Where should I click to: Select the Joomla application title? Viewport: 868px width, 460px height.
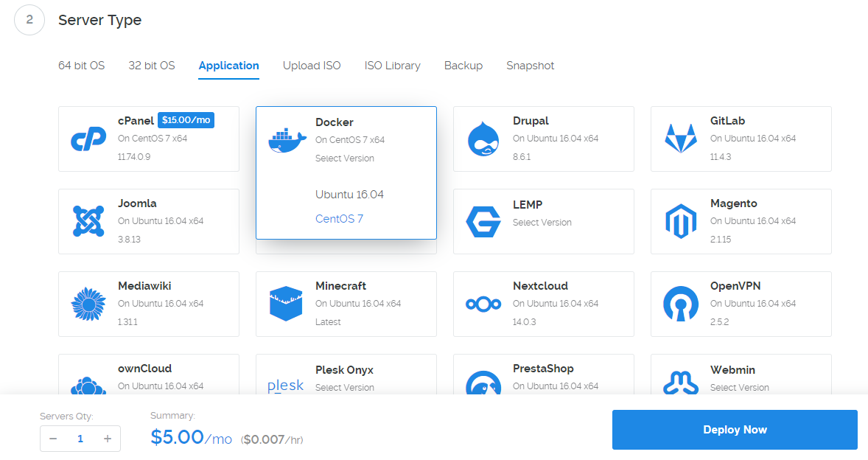(x=137, y=203)
